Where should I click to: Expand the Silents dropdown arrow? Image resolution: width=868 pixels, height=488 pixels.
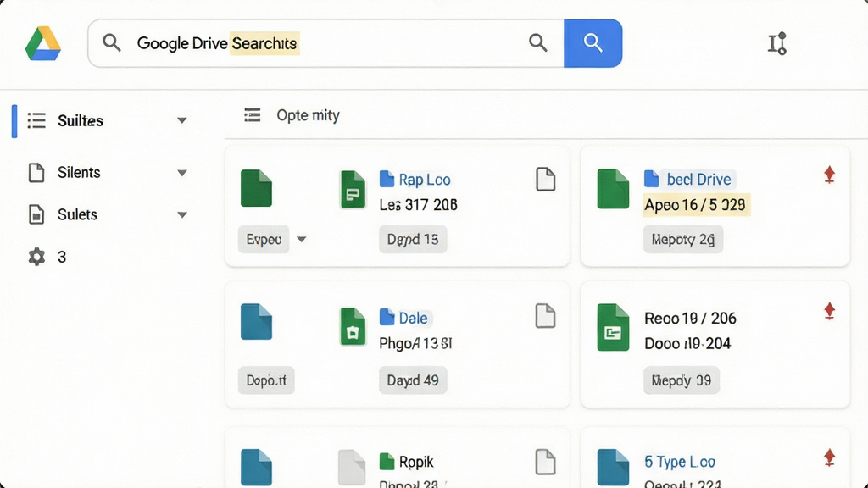(x=181, y=173)
